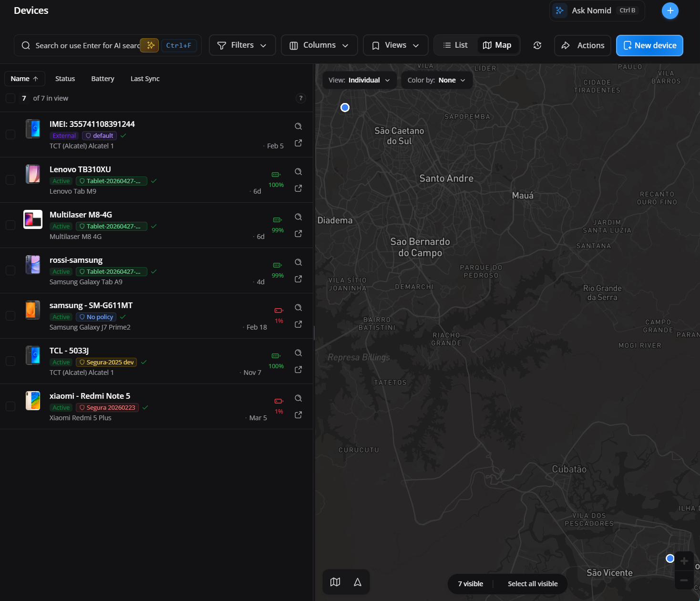Click locate icon for Lenovo TB310XU
Screen dimensions: 700x601
pyautogui.click(x=298, y=172)
